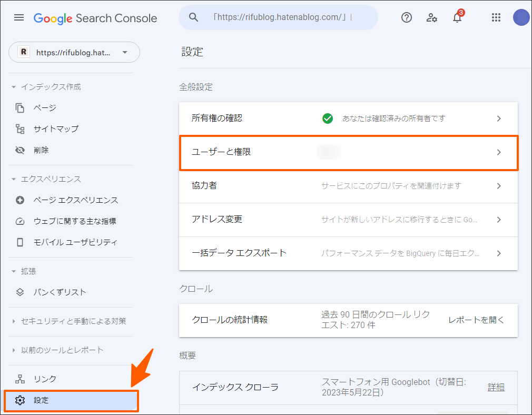
Task: Click the 設定 gear icon
Action: [20, 400]
